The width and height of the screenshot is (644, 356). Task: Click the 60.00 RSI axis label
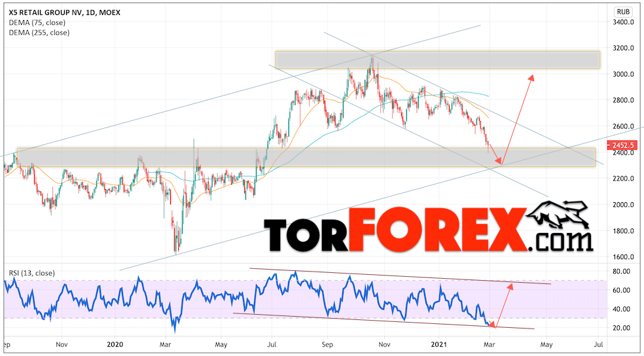(621, 291)
